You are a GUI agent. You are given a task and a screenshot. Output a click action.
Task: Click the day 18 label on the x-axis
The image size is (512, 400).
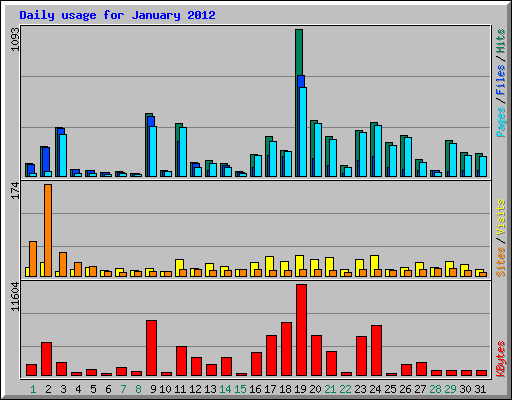285,389
